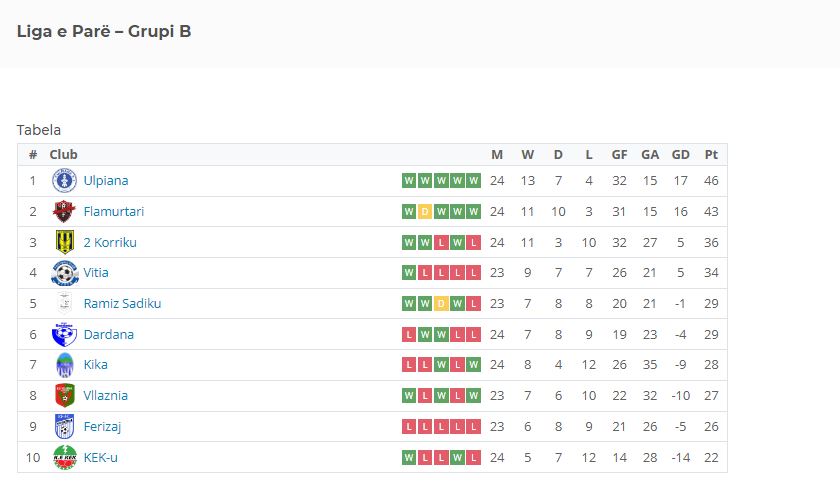Click the Club column header
The height and width of the screenshot is (491, 840).
(63, 155)
